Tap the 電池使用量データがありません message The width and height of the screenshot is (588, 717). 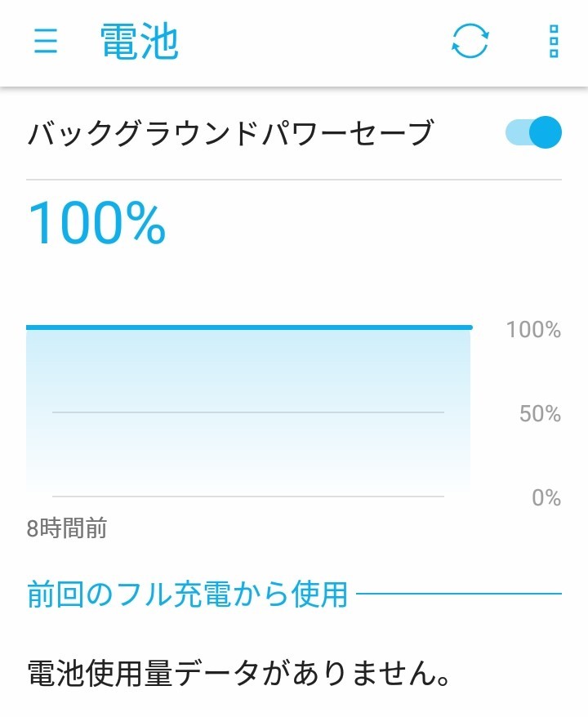tap(239, 674)
